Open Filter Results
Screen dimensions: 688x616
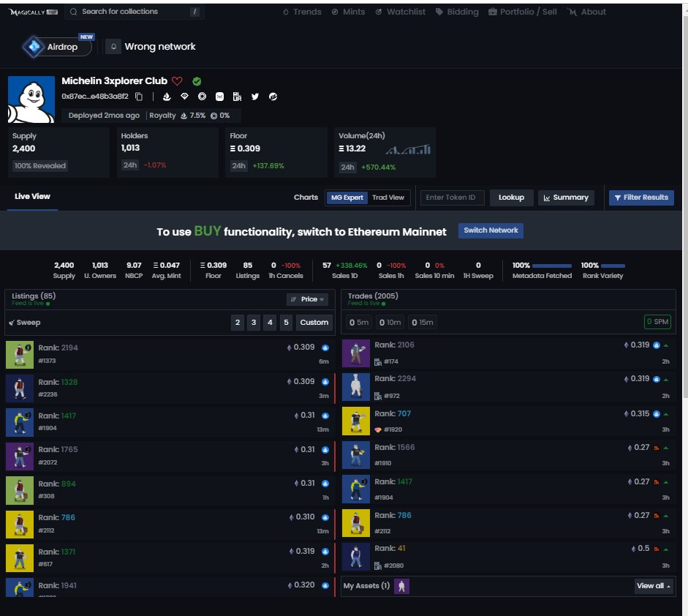[x=641, y=198]
